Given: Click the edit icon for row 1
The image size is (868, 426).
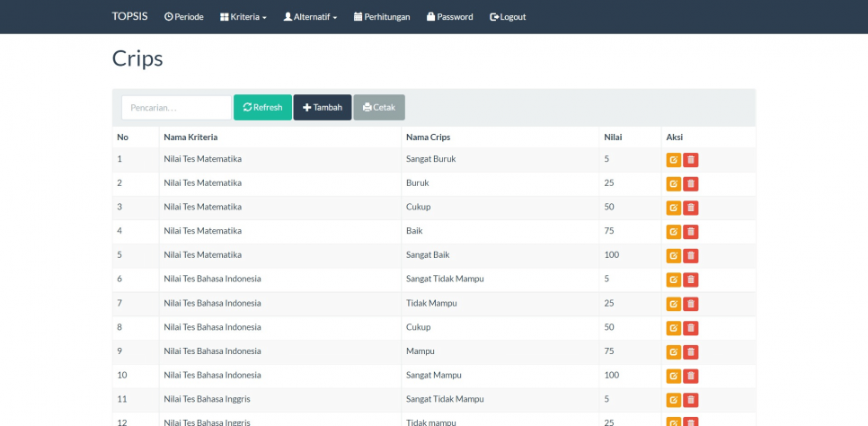Looking at the screenshot, I should [673, 160].
